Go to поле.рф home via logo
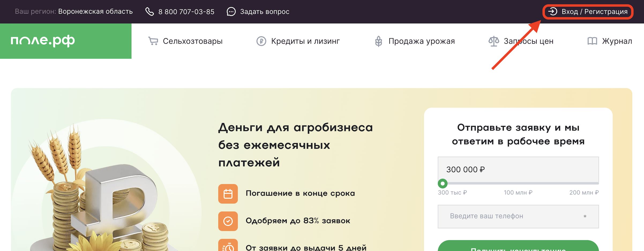Image resolution: width=644 pixels, height=251 pixels. click(x=43, y=41)
